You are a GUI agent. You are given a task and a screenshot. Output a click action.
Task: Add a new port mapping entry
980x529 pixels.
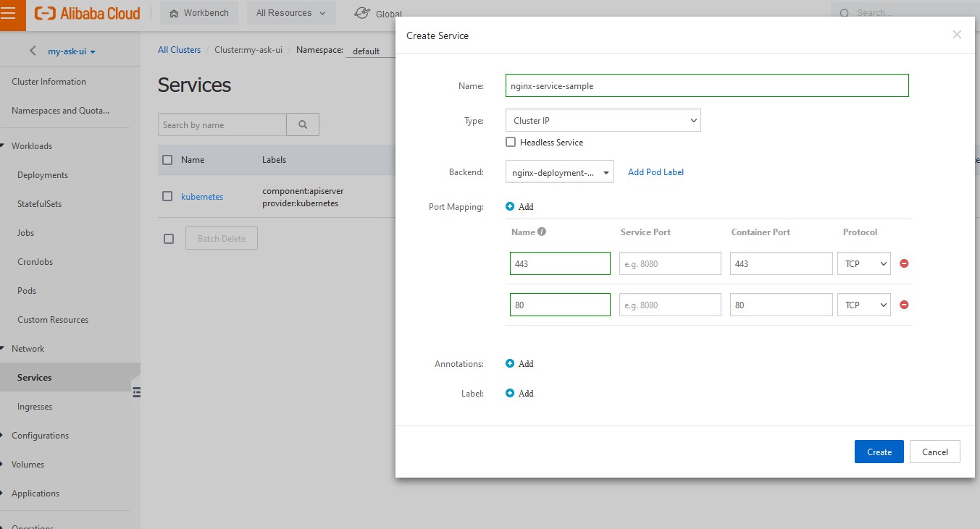click(x=519, y=207)
